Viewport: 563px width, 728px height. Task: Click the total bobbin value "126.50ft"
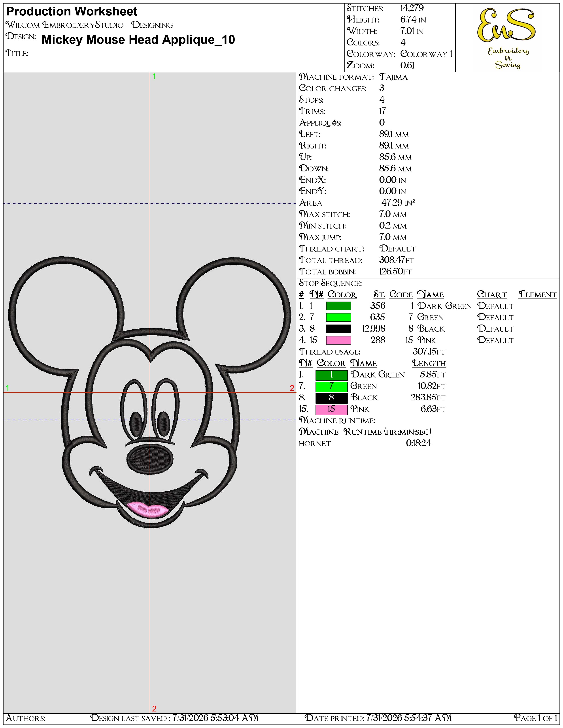(x=395, y=272)
